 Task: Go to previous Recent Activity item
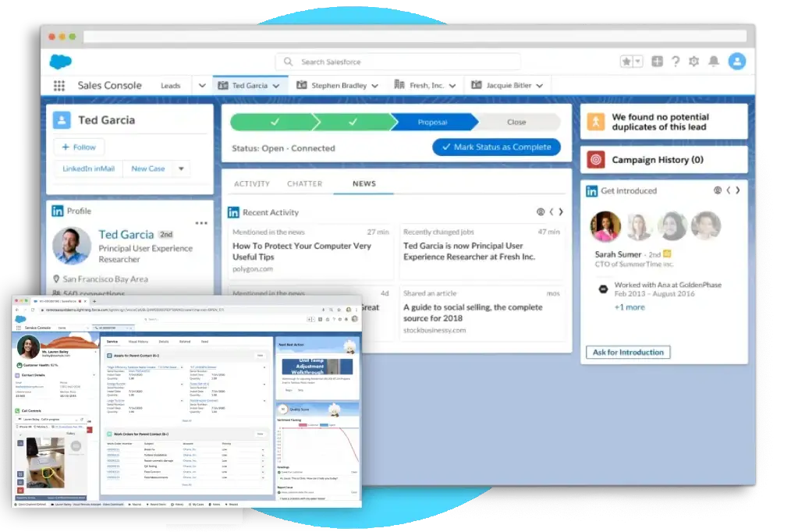click(x=552, y=211)
